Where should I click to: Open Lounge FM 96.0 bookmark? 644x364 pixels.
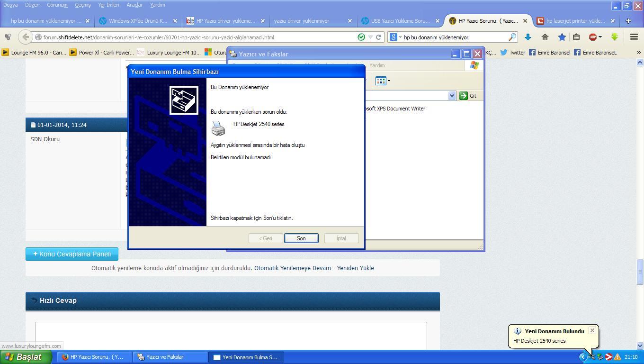(34, 53)
